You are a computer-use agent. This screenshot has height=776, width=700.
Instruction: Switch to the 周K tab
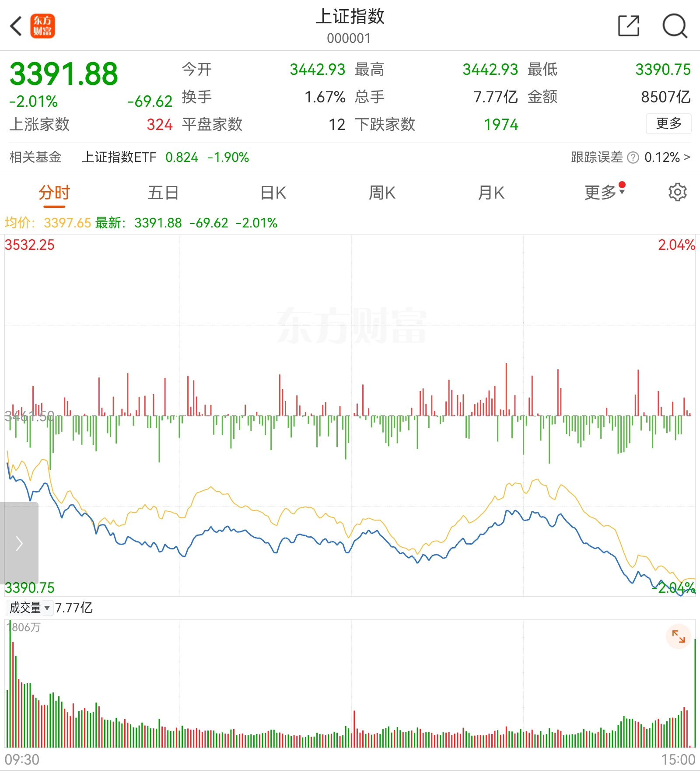[x=382, y=192]
